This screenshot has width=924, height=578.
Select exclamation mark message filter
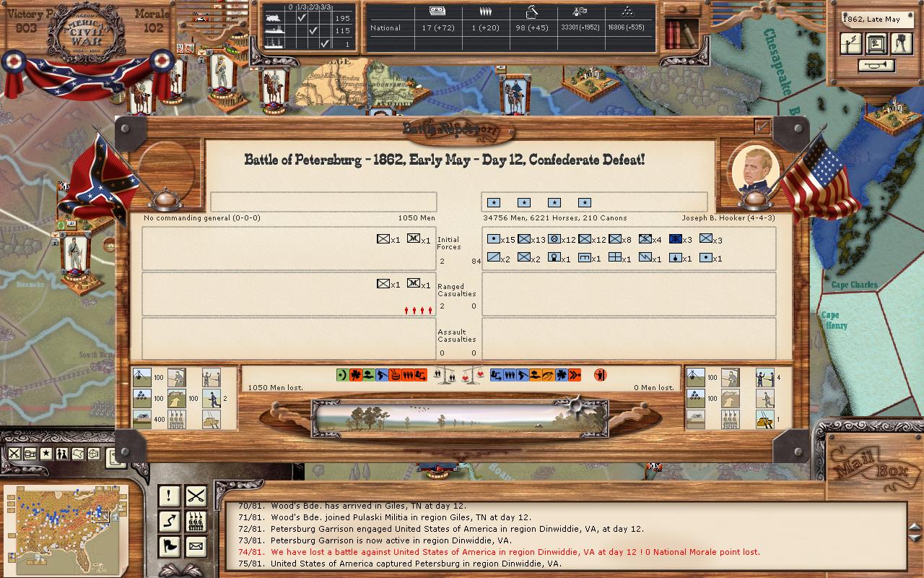169,496
